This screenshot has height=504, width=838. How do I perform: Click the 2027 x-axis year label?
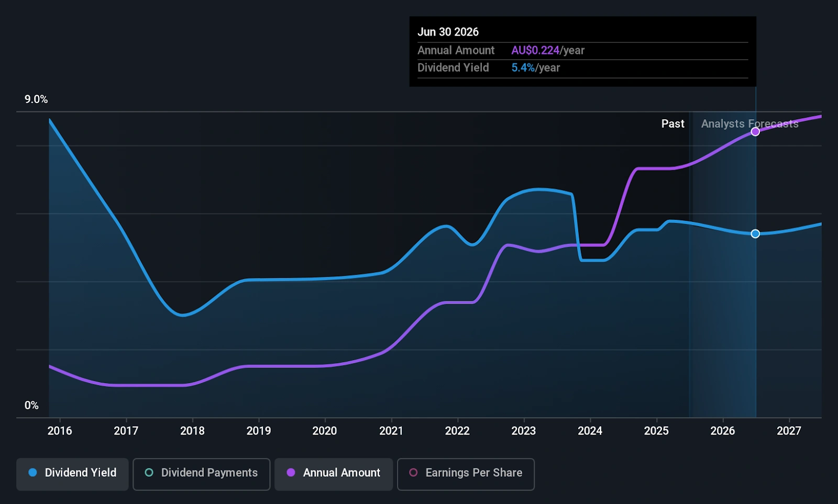(789, 431)
